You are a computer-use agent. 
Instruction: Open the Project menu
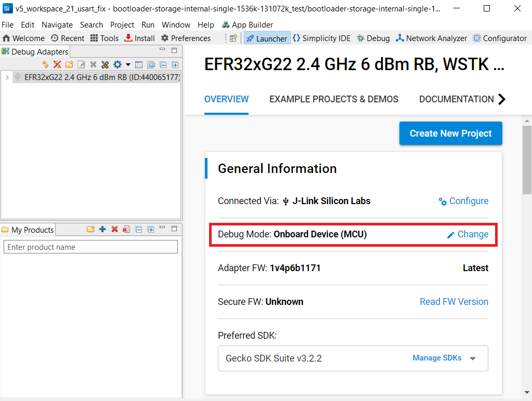point(122,24)
